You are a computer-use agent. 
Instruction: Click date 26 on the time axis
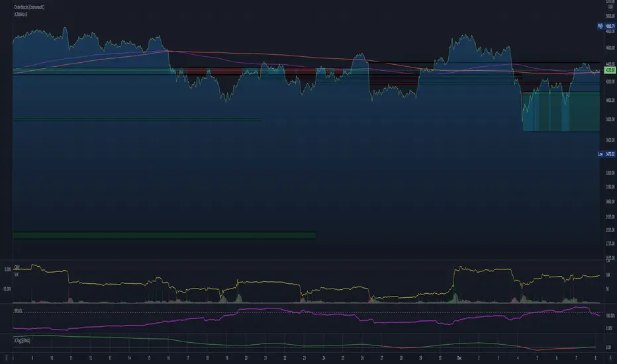pyautogui.click(x=354, y=358)
